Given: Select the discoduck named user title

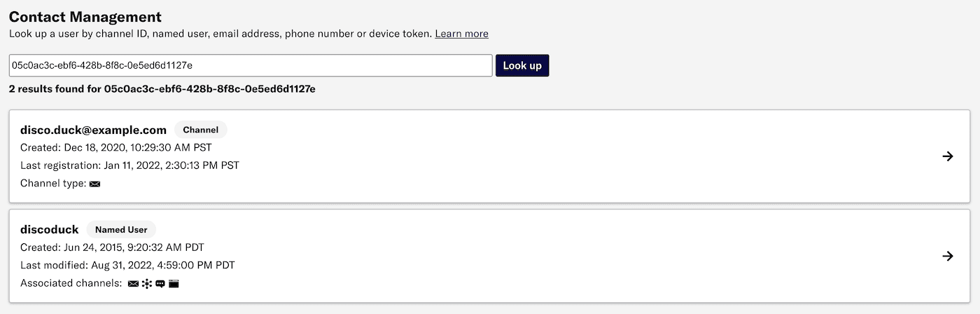Looking at the screenshot, I should click(50, 229).
